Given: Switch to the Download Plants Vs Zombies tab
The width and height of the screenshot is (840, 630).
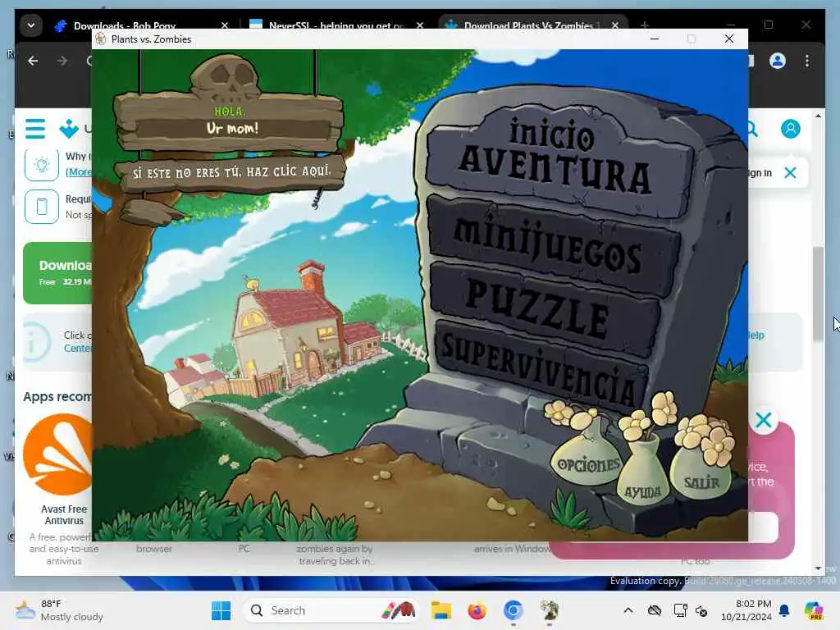Looking at the screenshot, I should tap(528, 25).
